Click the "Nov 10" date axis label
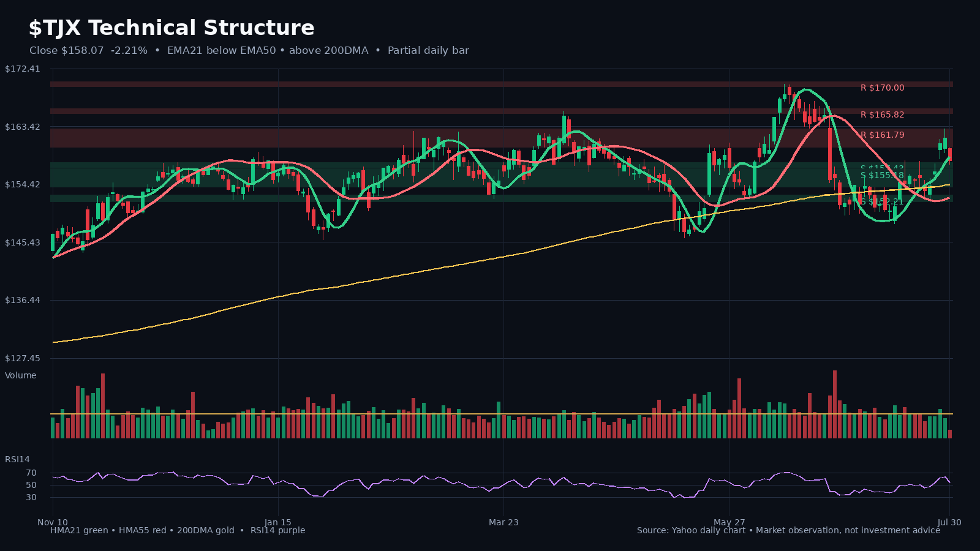The width and height of the screenshot is (980, 551). (x=53, y=523)
